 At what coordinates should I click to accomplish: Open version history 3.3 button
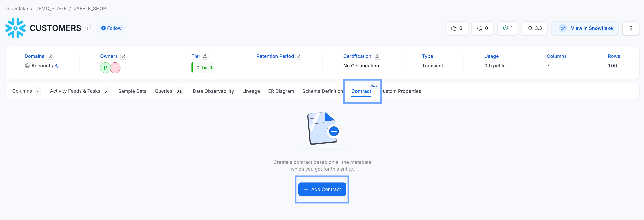[535, 28]
